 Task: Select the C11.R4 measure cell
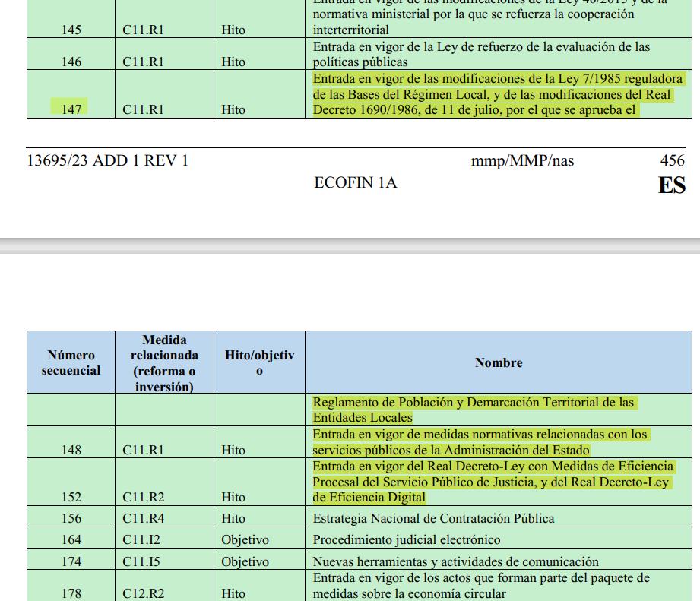coord(143,518)
